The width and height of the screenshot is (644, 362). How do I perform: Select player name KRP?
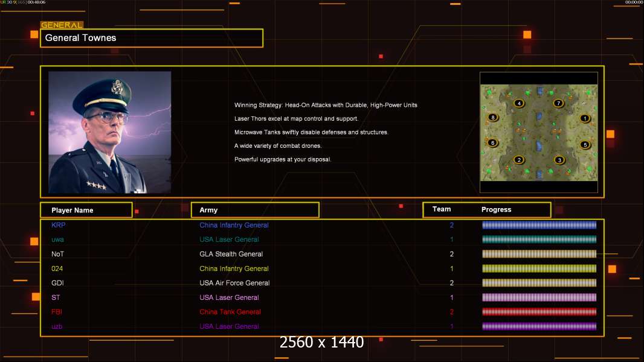[59, 225]
